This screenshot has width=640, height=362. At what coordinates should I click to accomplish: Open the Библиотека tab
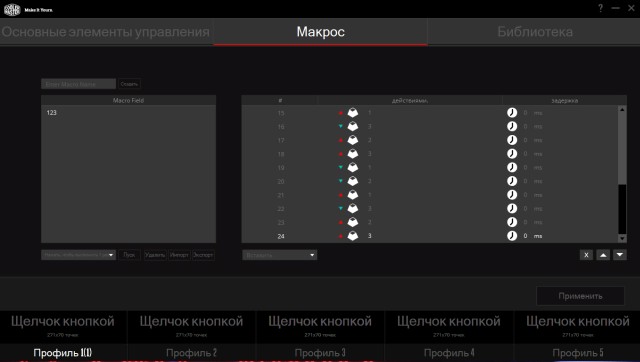[x=534, y=32]
